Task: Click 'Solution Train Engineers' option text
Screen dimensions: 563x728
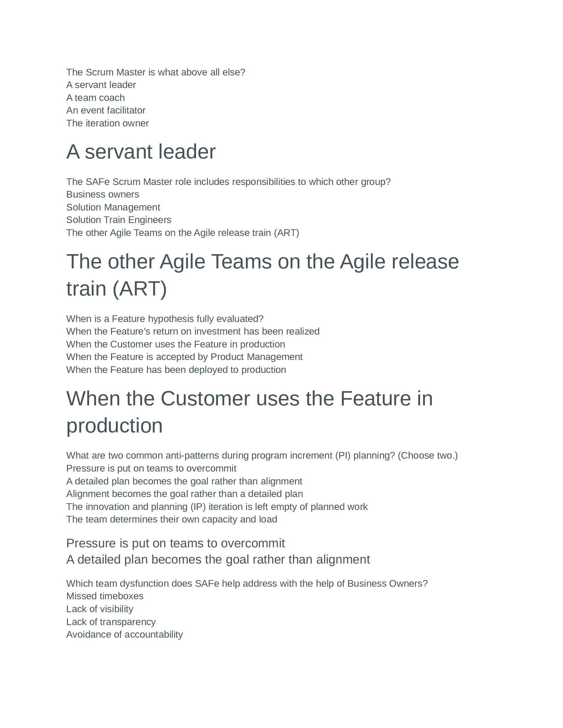Action: pyautogui.click(x=119, y=220)
